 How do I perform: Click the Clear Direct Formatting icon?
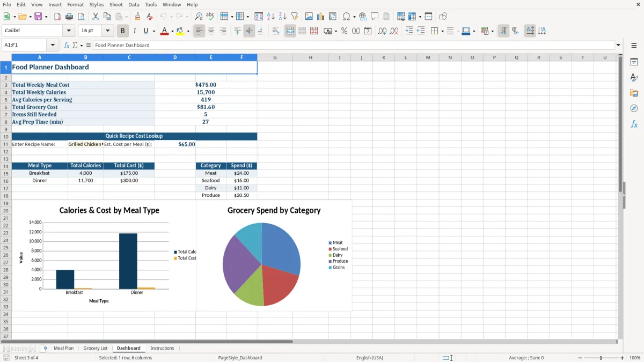coord(150,17)
